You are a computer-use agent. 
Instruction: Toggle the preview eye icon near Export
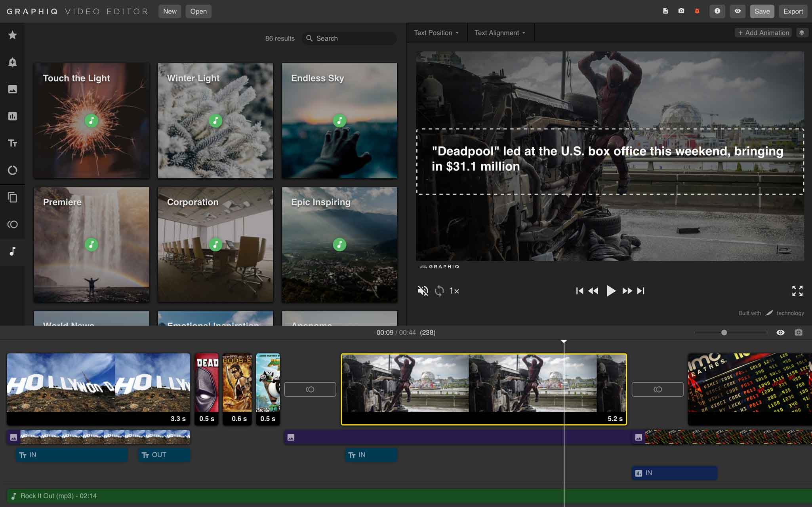pos(738,11)
